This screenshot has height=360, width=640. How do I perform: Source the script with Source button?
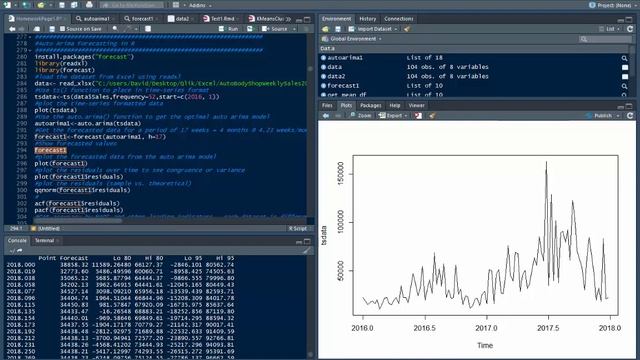pyautogui.click(x=275, y=29)
